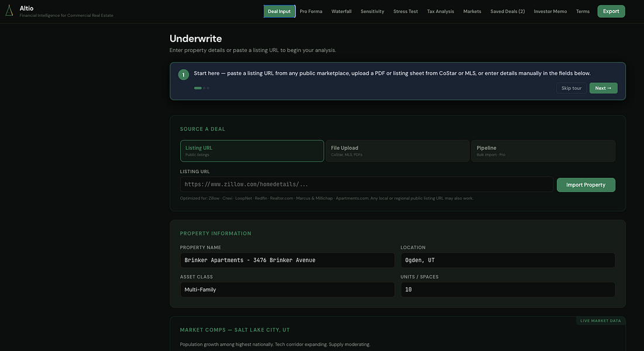Open the Stress Test tab
Image resolution: width=644 pixels, height=351 pixels.
(405, 12)
